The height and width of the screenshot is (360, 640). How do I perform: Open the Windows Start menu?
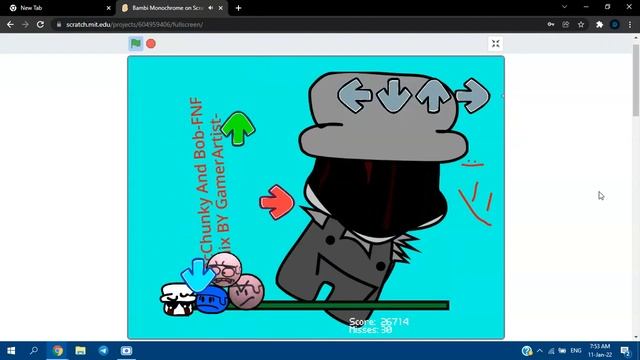pos(11,351)
